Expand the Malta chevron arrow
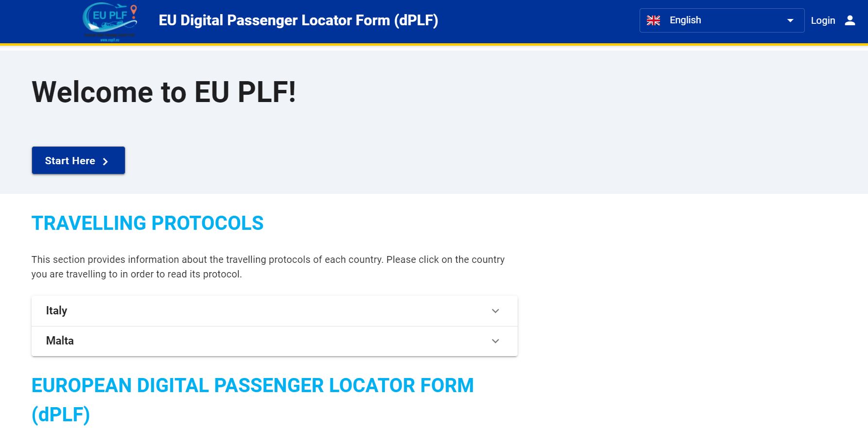This screenshot has width=868, height=430. 495,341
